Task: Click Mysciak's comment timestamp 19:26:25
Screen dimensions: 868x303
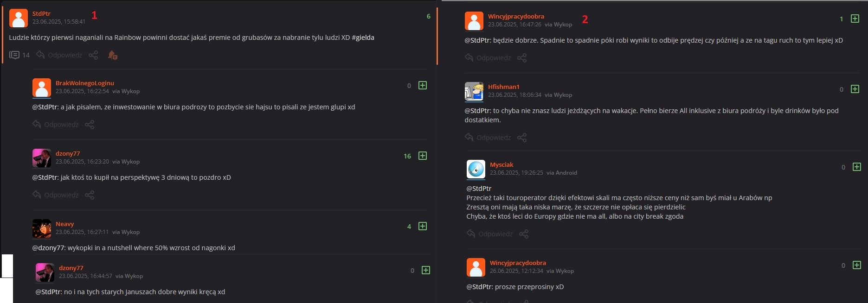Action: [x=516, y=173]
